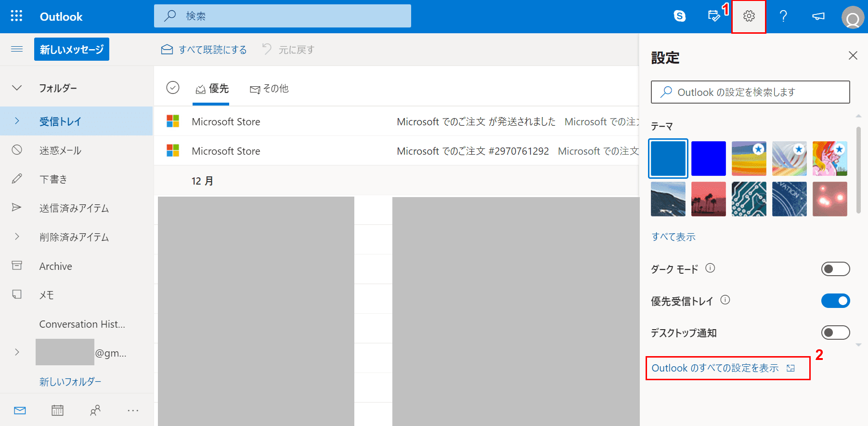Screen dimensions: 868x426
Task: Choose the bright blue theme swatch
Action: tap(708, 159)
